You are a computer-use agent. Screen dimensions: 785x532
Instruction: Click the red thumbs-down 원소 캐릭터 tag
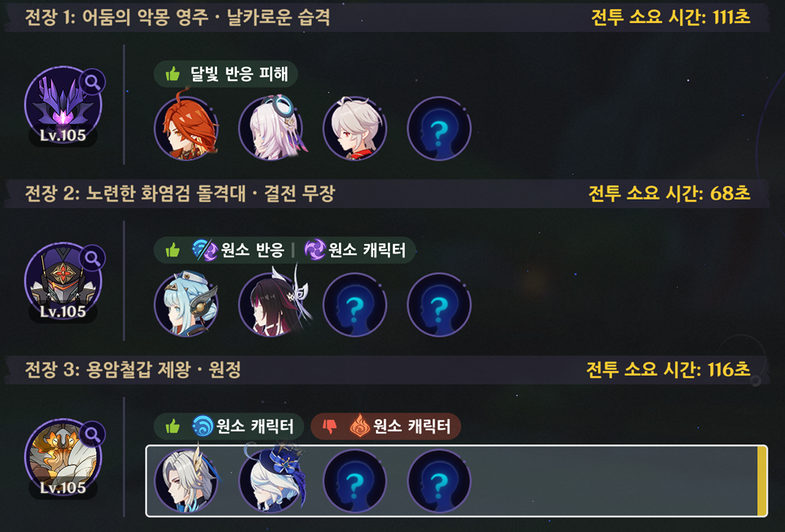click(x=386, y=427)
